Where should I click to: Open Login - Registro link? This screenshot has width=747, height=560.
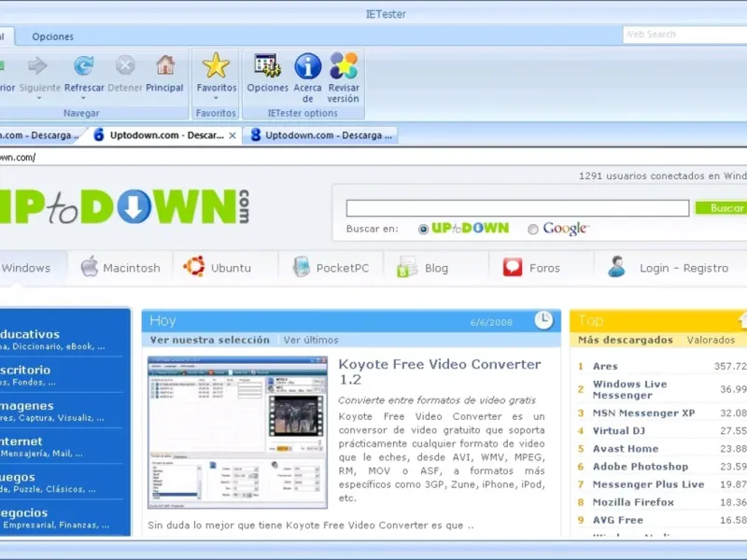(x=684, y=268)
